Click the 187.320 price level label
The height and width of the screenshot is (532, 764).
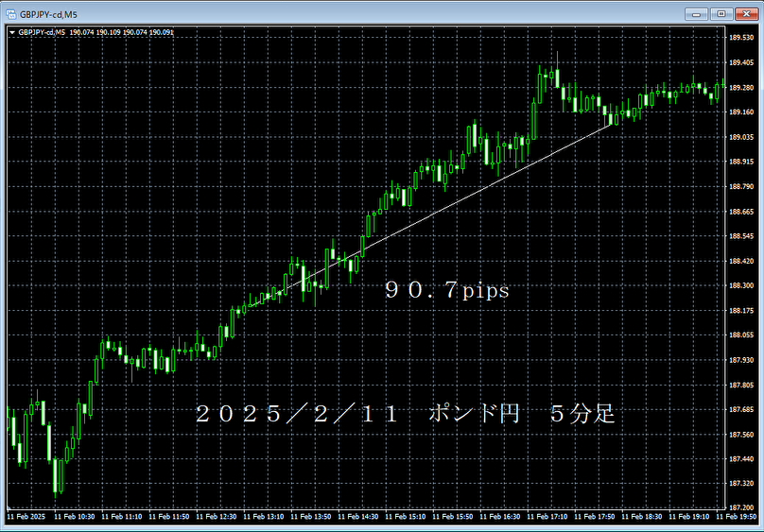(741, 483)
